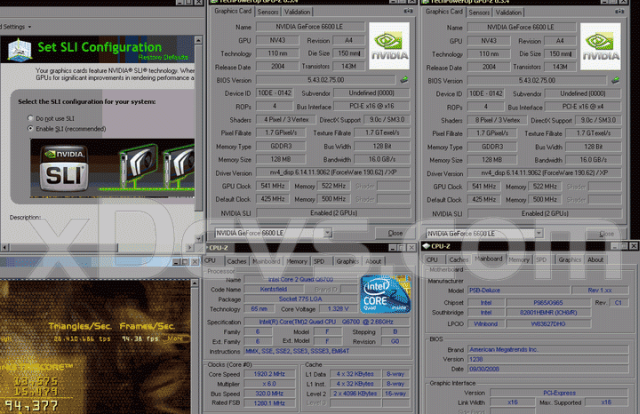Switch to Sensors tab in right GPU-Z
Screen dimensions: 640x414
click(x=479, y=12)
